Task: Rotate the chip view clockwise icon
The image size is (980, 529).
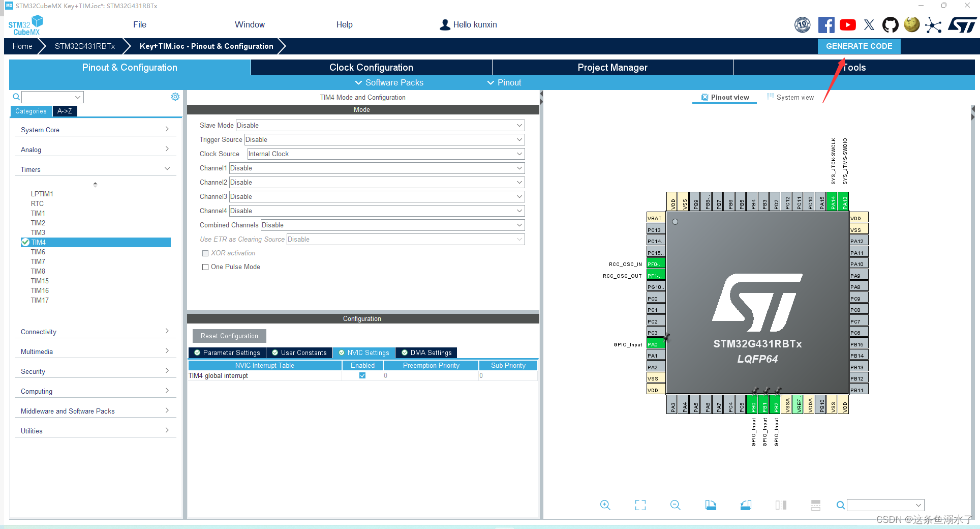Action: pyautogui.click(x=711, y=505)
